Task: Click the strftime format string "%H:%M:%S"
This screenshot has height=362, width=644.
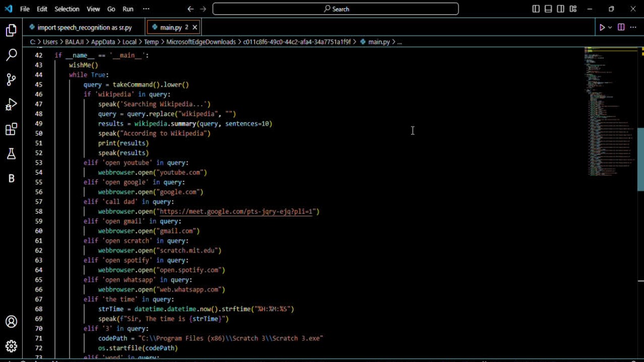Action: click(x=272, y=309)
